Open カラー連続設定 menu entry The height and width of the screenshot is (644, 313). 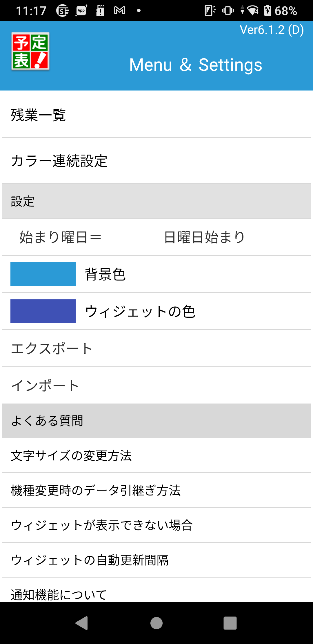[x=156, y=161]
